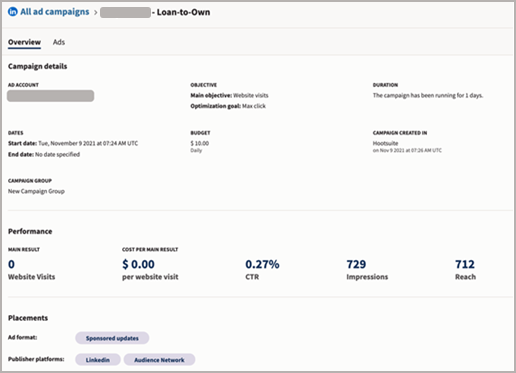Click the redacted campaign name in breadcrumb
Screen dimensions: 516x373
click(x=125, y=13)
